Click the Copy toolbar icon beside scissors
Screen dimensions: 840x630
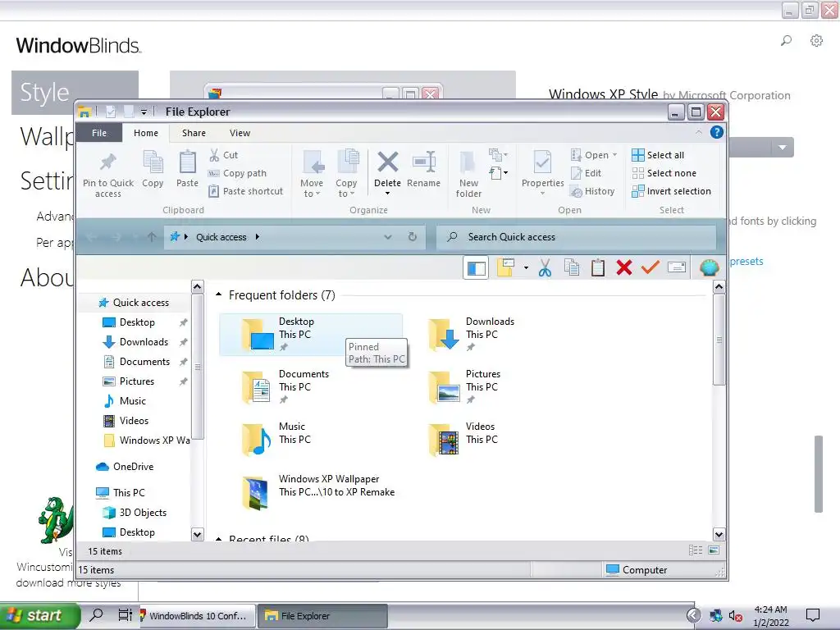coord(572,267)
